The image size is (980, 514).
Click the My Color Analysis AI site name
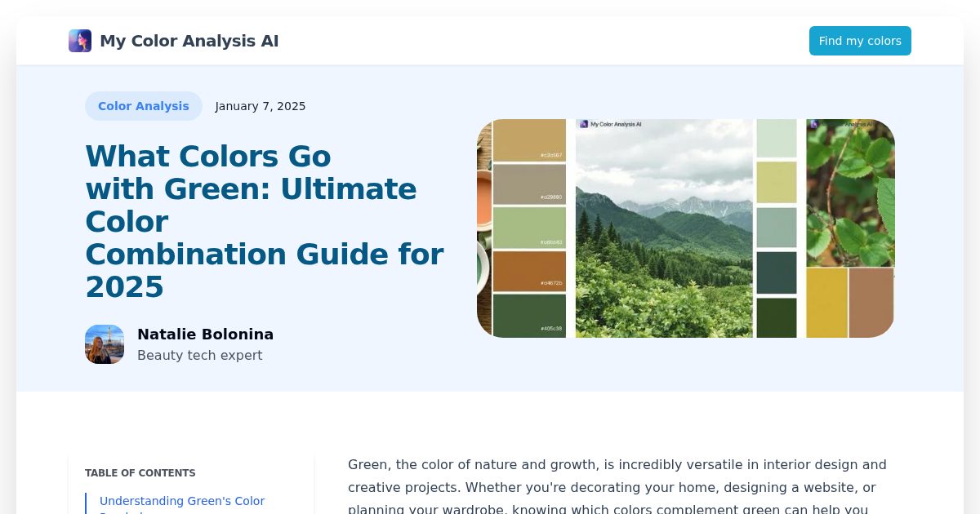coord(189,40)
